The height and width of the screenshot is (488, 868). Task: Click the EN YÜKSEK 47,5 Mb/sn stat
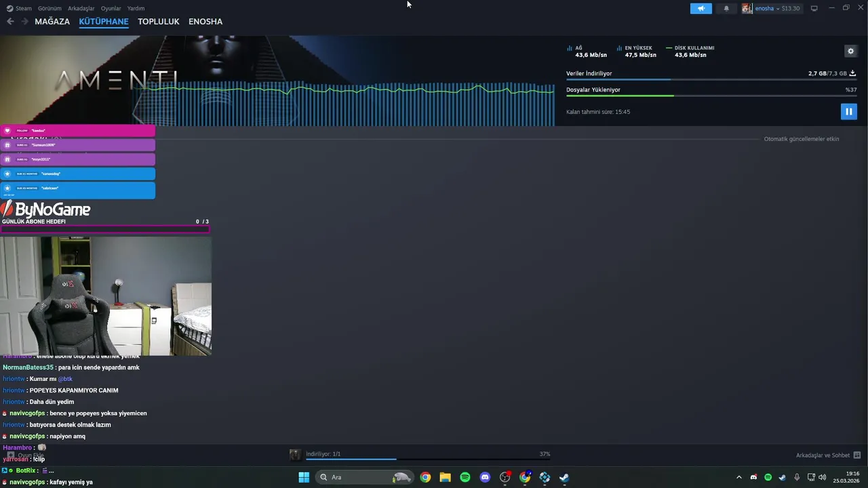[636, 52]
